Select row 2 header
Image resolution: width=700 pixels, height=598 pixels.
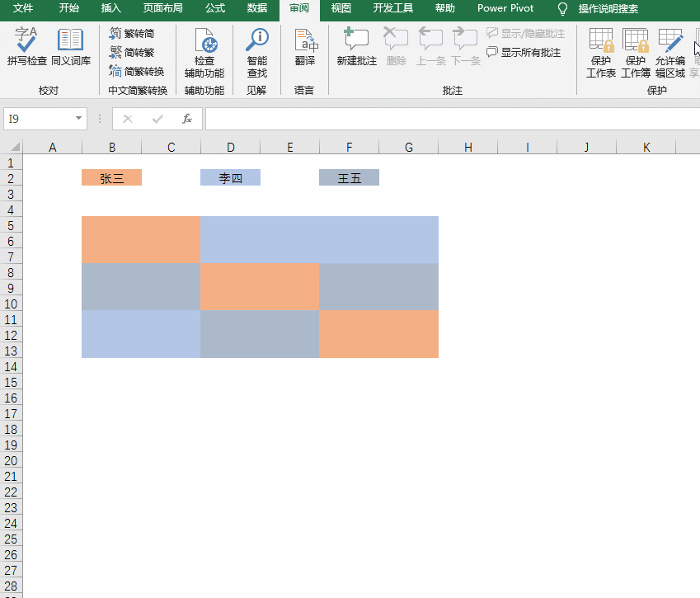(12, 178)
